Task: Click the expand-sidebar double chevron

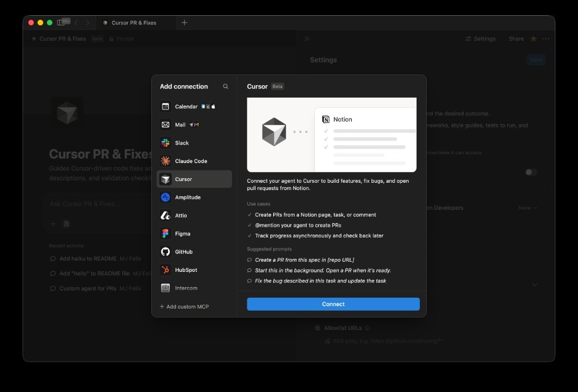Action: tap(306, 39)
